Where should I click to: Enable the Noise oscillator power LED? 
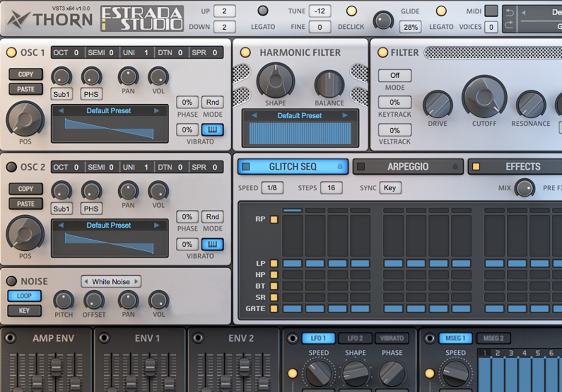pos(12,282)
